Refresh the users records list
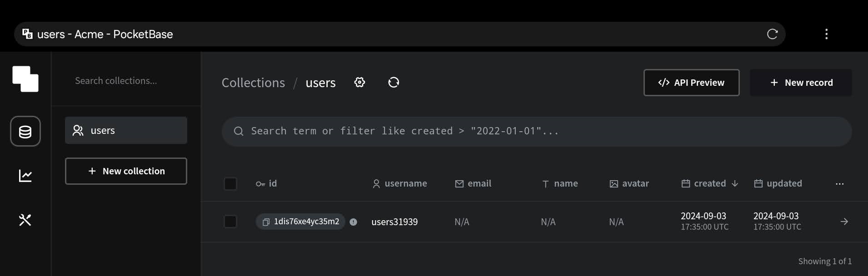The height and width of the screenshot is (276, 868). [x=394, y=82]
